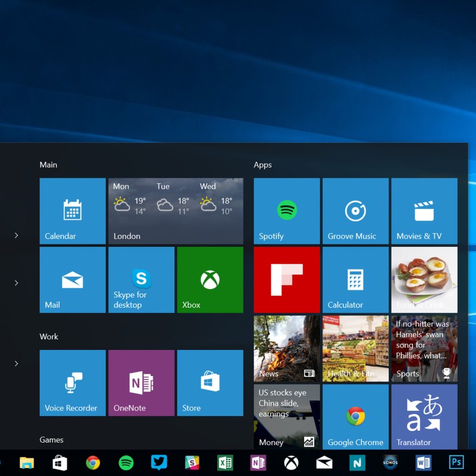Viewport: 476px width, 476px height.
Task: Click the teal N app icon on the taskbar
Action: coord(358,463)
